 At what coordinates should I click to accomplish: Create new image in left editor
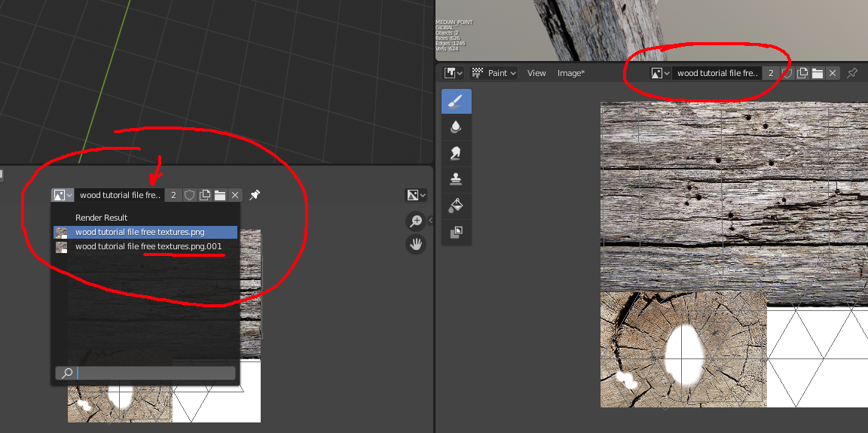(x=206, y=194)
